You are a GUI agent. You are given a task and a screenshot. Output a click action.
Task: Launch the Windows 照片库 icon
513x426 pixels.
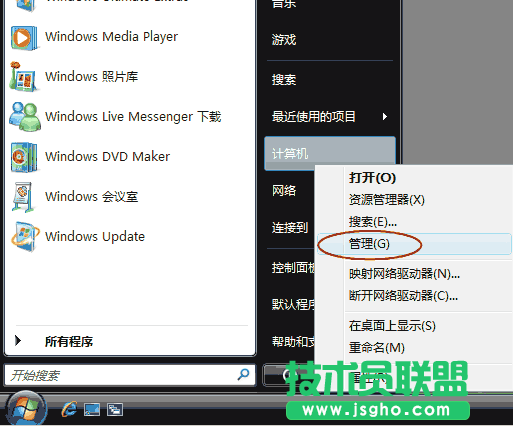pos(23,77)
